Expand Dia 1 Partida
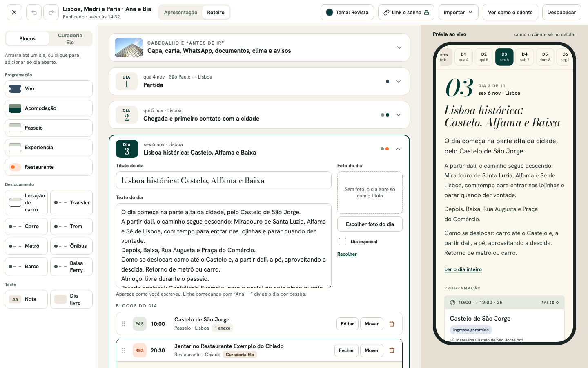The image size is (588, 368). pyautogui.click(x=399, y=81)
